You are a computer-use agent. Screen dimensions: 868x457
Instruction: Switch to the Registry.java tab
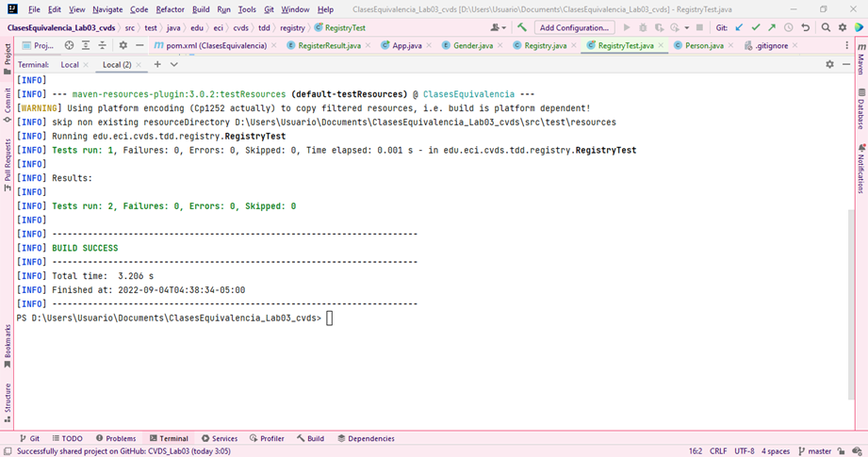coord(545,45)
